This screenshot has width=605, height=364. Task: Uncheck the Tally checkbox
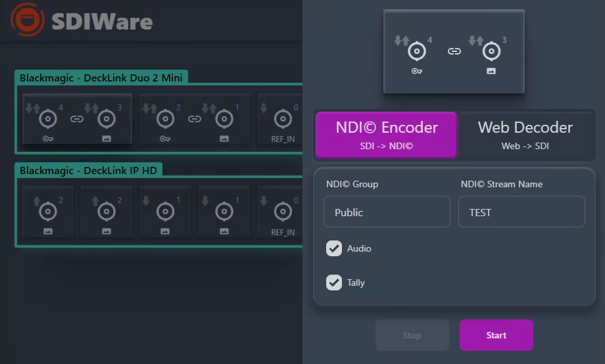click(x=334, y=283)
